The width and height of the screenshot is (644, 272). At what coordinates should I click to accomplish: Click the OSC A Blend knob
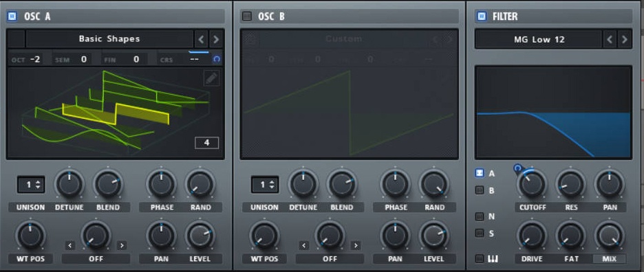(x=108, y=184)
